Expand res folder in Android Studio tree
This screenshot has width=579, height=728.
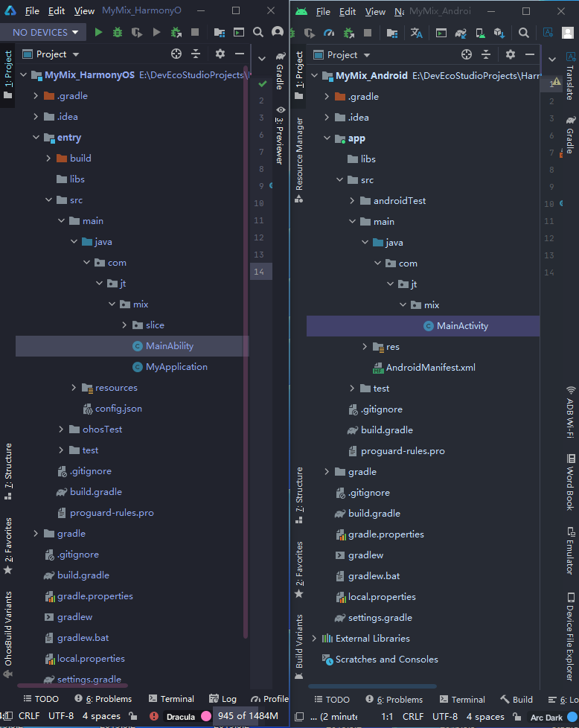(365, 346)
